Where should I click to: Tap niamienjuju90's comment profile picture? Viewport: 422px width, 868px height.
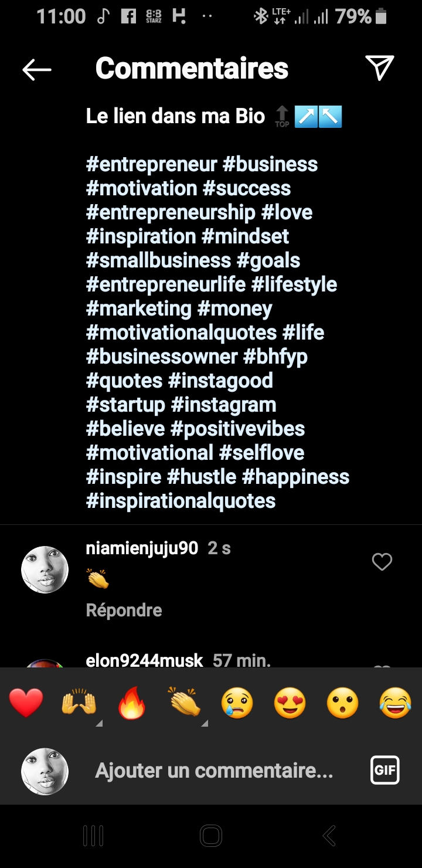(x=45, y=569)
